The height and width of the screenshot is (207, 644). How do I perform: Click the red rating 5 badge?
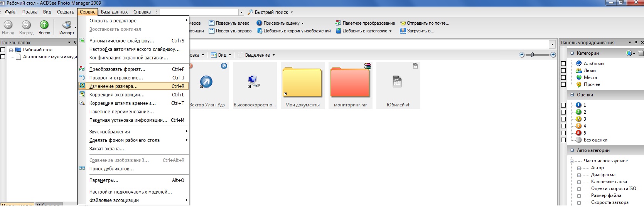578,133
